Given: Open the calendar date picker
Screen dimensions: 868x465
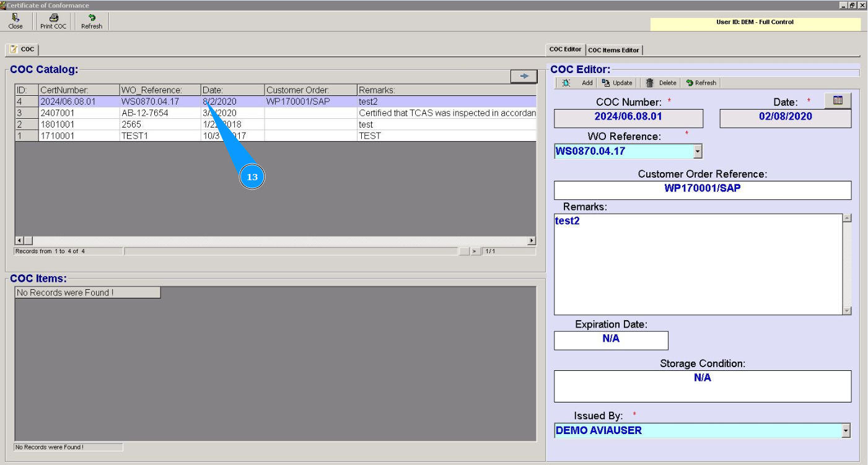Looking at the screenshot, I should 838,100.
